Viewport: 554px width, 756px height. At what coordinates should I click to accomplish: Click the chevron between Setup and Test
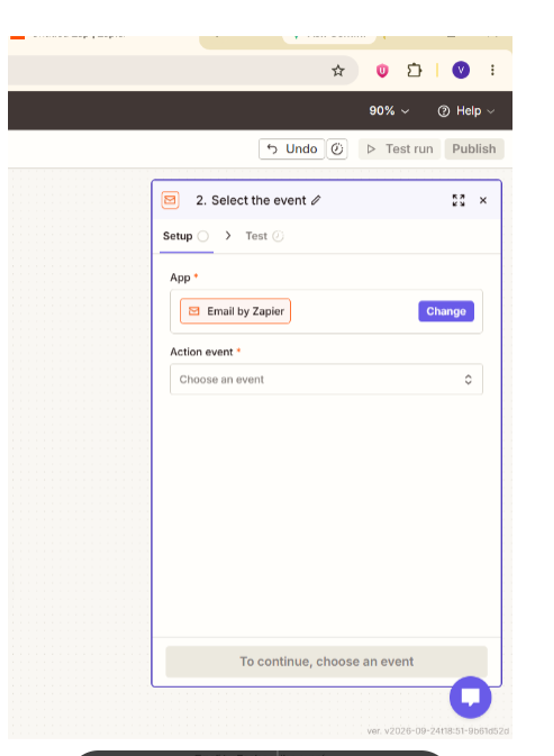(228, 236)
